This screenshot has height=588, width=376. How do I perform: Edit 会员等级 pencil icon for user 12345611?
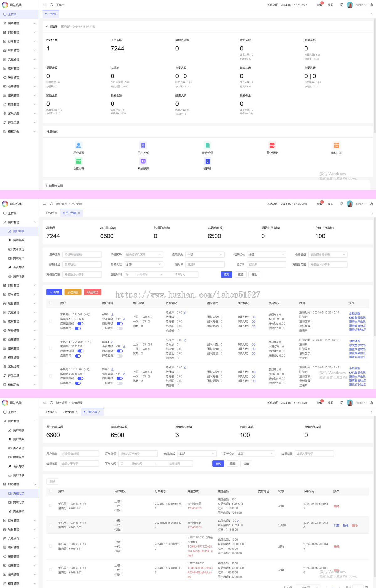[x=124, y=347]
